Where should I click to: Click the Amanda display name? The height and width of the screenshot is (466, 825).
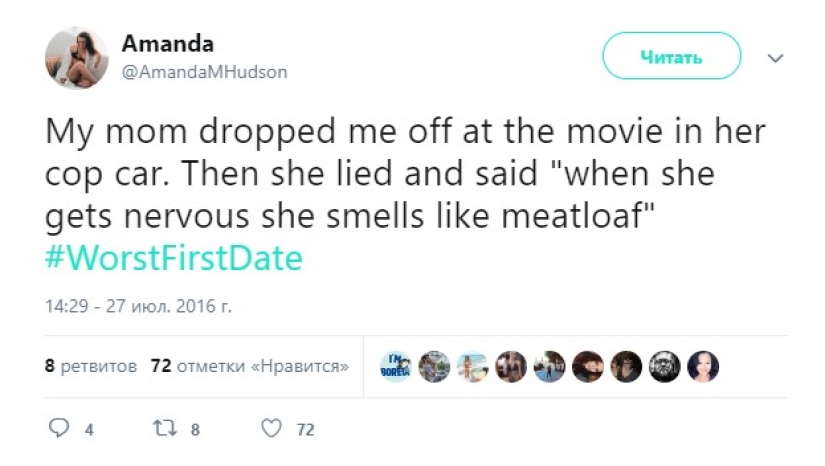tap(167, 44)
